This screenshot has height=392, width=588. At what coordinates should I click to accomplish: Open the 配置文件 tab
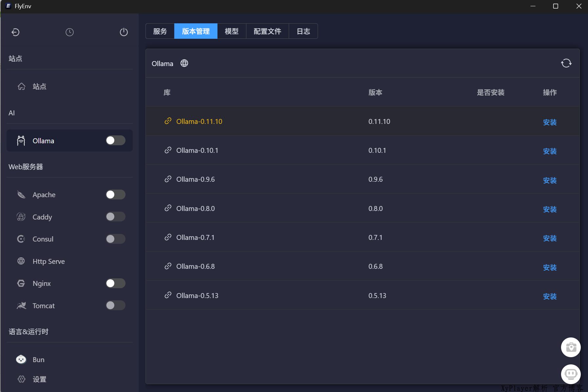point(267,31)
